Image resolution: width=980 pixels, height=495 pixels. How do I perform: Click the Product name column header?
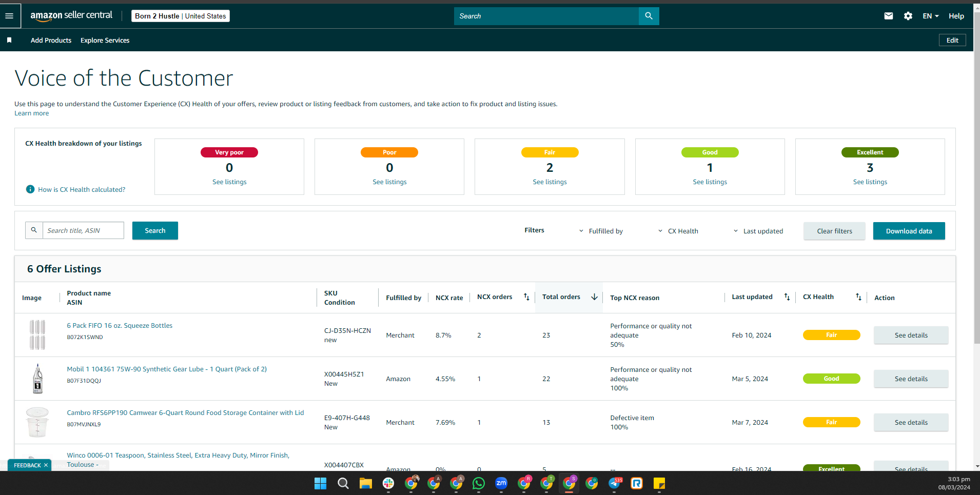89,293
